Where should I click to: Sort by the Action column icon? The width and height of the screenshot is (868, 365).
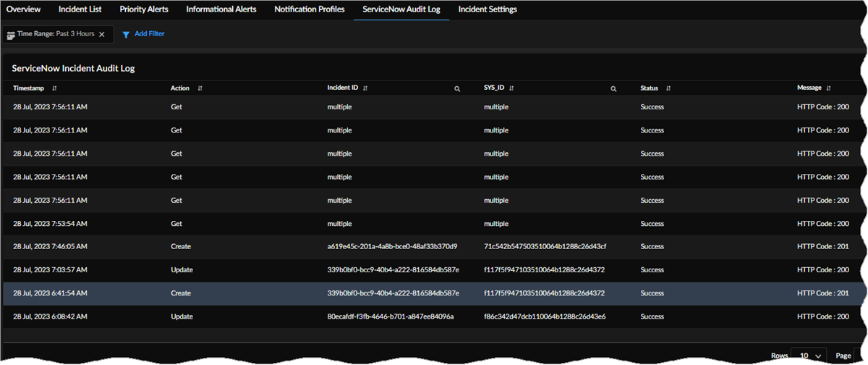[200, 88]
